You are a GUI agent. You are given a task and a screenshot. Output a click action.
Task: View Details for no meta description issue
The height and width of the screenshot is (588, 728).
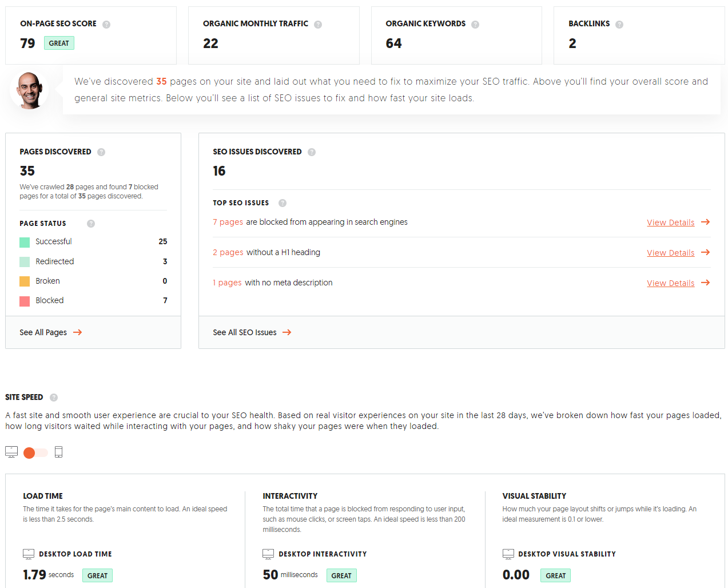pyautogui.click(x=678, y=283)
